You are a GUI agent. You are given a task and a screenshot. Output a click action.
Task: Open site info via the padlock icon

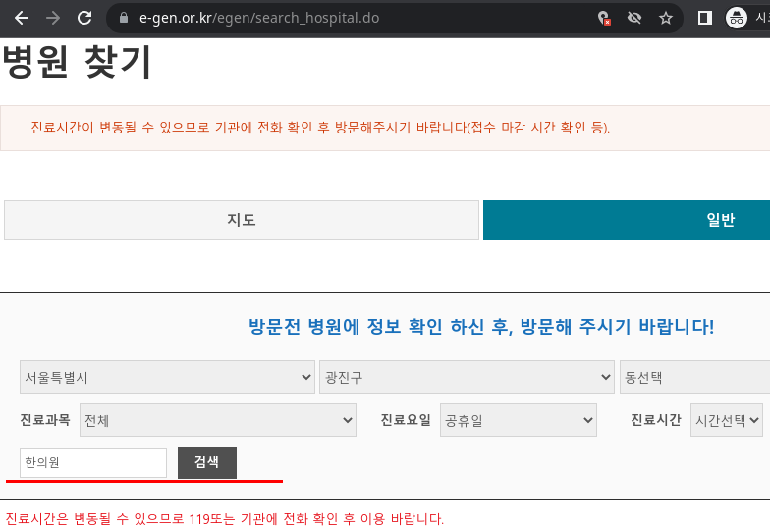[x=124, y=18]
